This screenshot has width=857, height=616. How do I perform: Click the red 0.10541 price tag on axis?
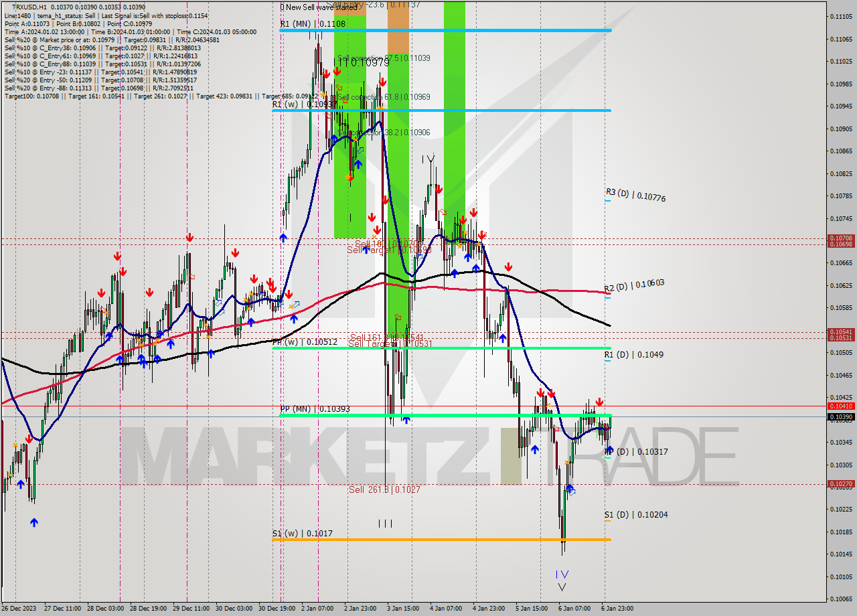841,331
